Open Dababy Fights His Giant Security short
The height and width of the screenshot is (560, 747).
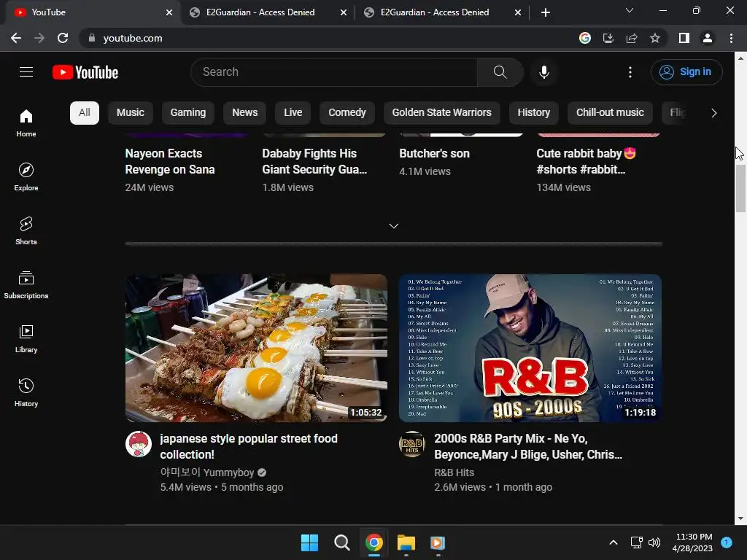(314, 161)
